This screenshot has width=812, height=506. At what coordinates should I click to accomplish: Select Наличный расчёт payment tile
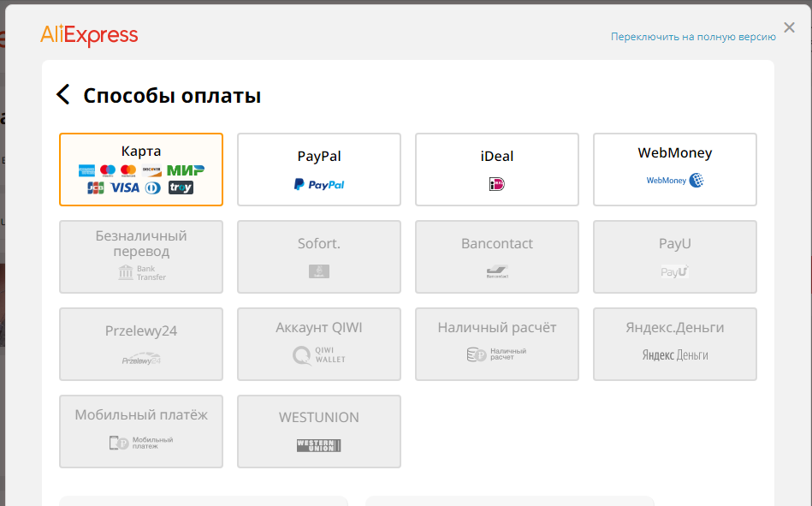pyautogui.click(x=496, y=344)
